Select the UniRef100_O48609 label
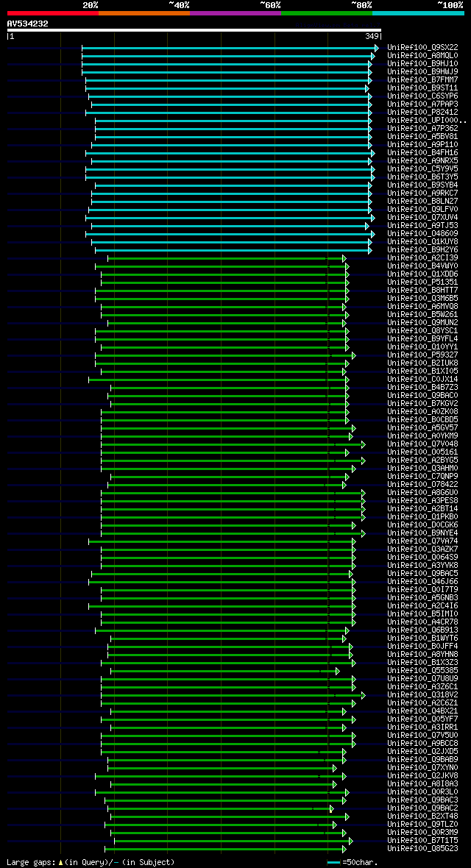The width and height of the screenshot is (471, 868). click(x=422, y=234)
